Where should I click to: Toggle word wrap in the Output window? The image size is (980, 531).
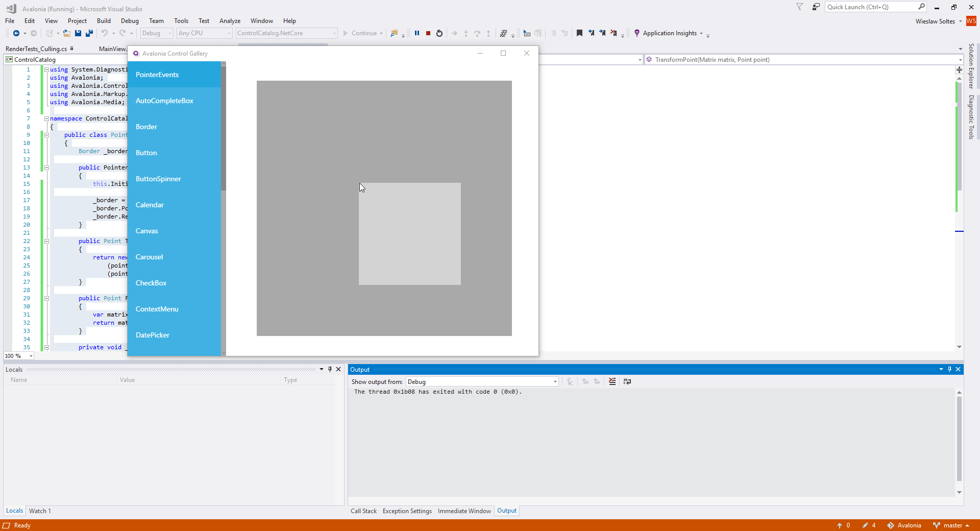tap(627, 381)
